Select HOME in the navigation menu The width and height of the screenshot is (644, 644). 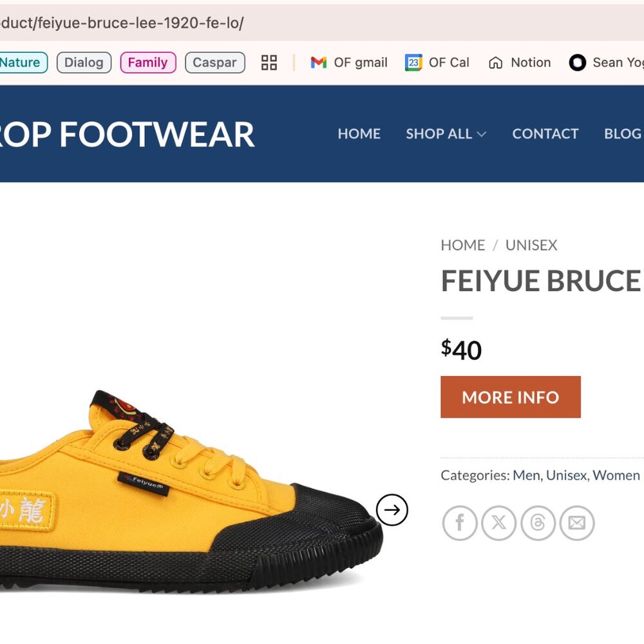tap(359, 134)
